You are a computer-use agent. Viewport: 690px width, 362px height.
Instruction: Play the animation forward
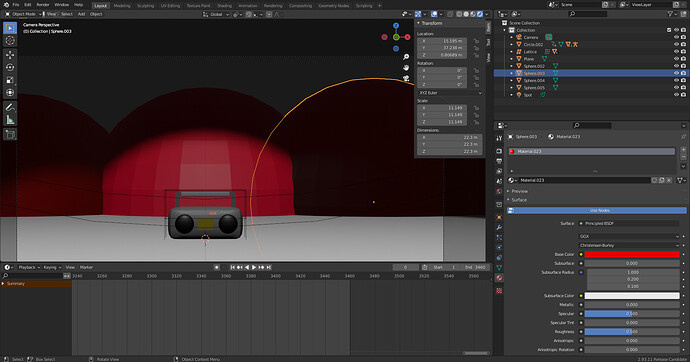[x=254, y=267]
